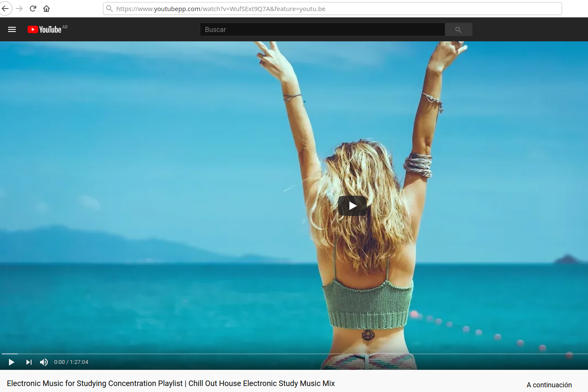Open the YouTube hamburger guide menu
The width and height of the screenshot is (588, 392).
(12, 29)
